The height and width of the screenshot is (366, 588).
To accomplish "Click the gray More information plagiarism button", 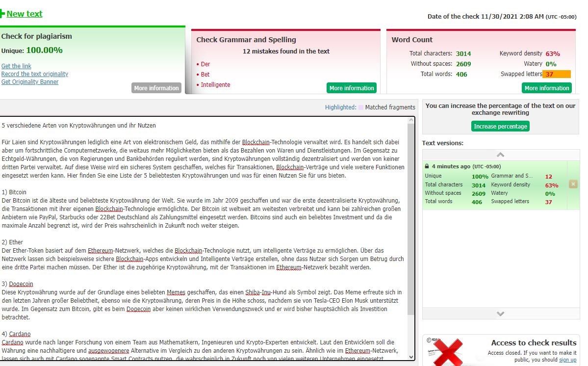I will pyautogui.click(x=156, y=88).
